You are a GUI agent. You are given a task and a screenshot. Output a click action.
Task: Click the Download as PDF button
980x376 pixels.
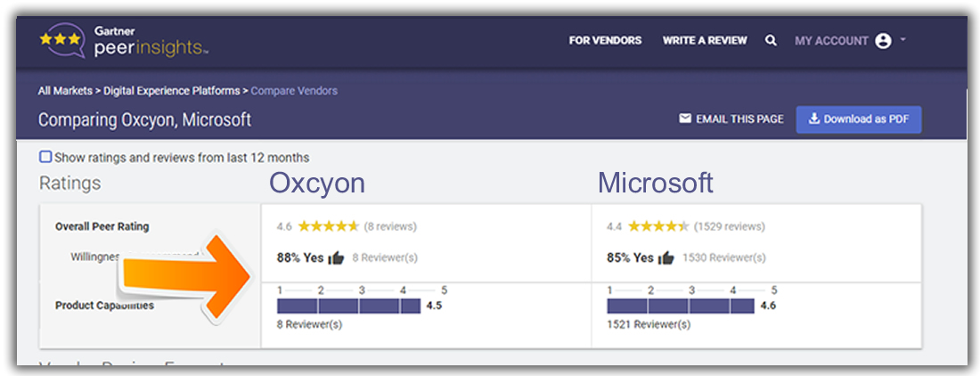[x=859, y=119]
